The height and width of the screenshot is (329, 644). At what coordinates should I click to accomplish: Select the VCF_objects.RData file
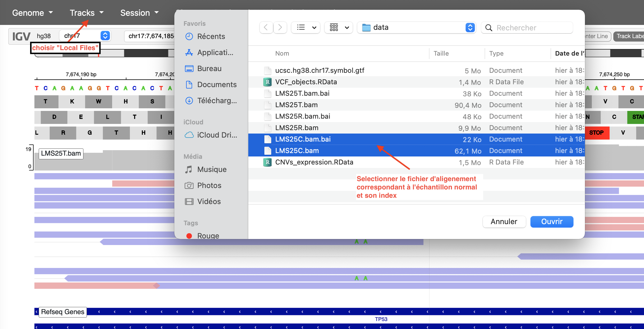pyautogui.click(x=306, y=82)
